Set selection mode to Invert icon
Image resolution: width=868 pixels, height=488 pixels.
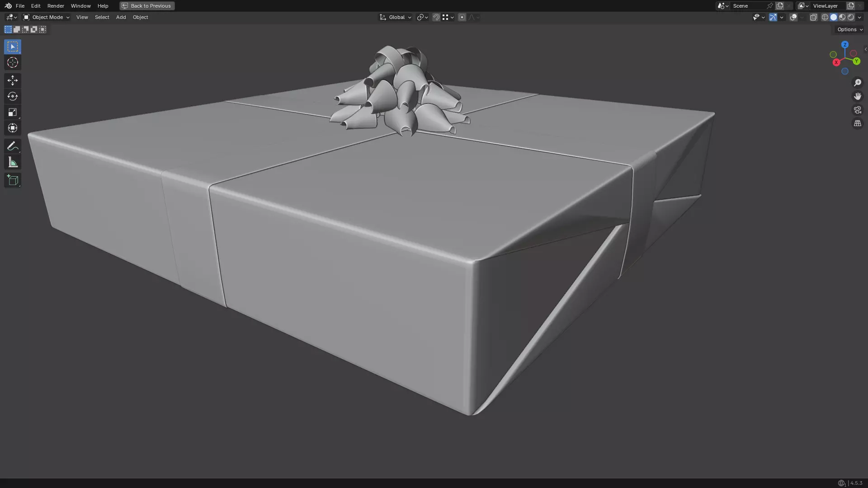coord(34,29)
